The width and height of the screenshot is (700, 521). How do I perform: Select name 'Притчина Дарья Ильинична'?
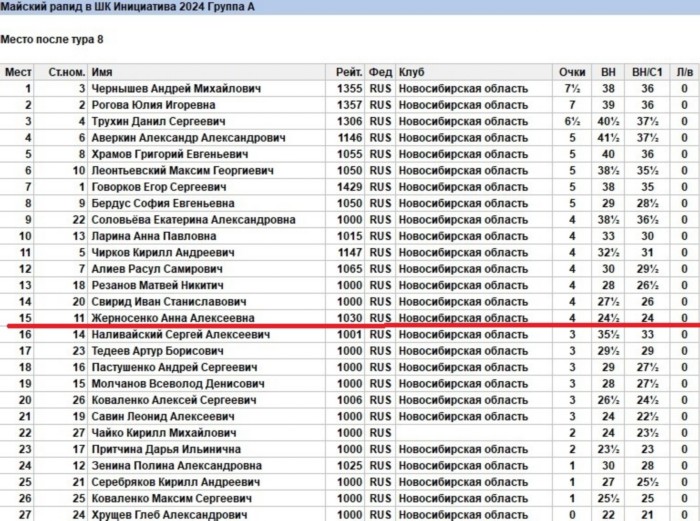[x=166, y=449]
